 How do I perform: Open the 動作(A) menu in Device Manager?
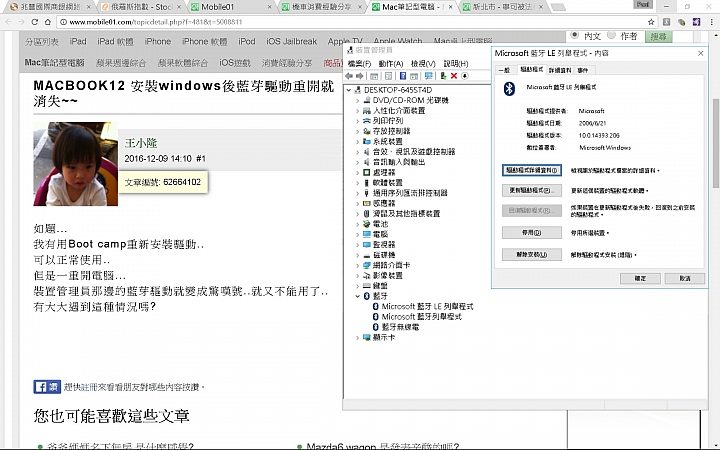click(391, 64)
